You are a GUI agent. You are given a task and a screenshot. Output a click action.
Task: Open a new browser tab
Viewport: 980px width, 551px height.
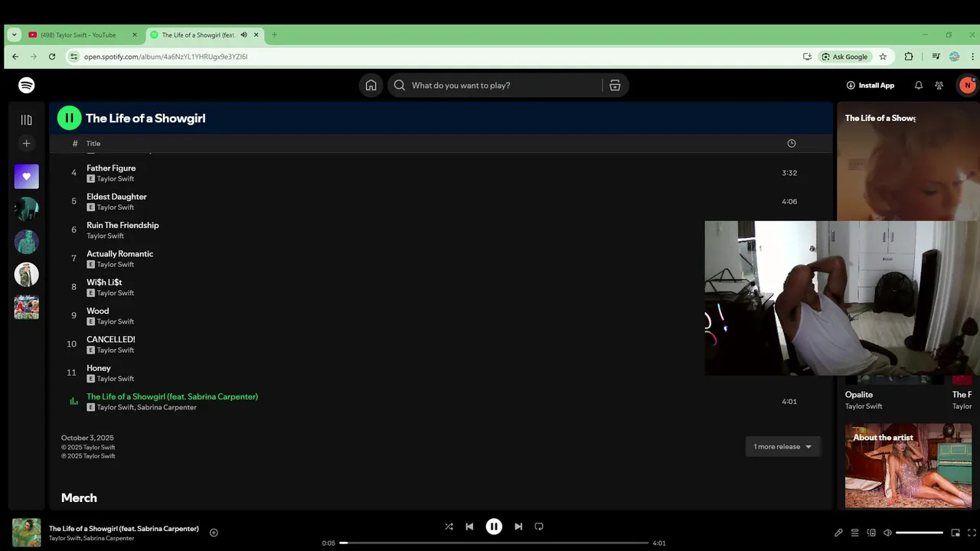274,34
